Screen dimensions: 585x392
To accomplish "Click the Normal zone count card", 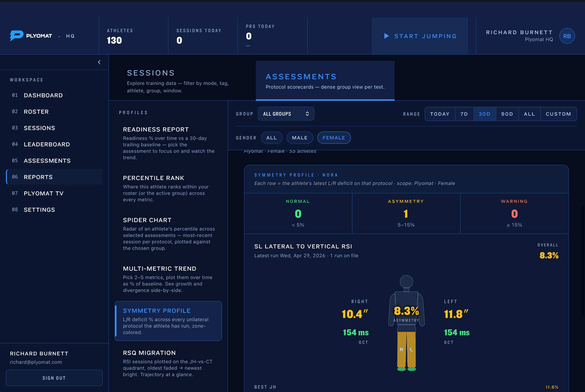I will (x=298, y=214).
